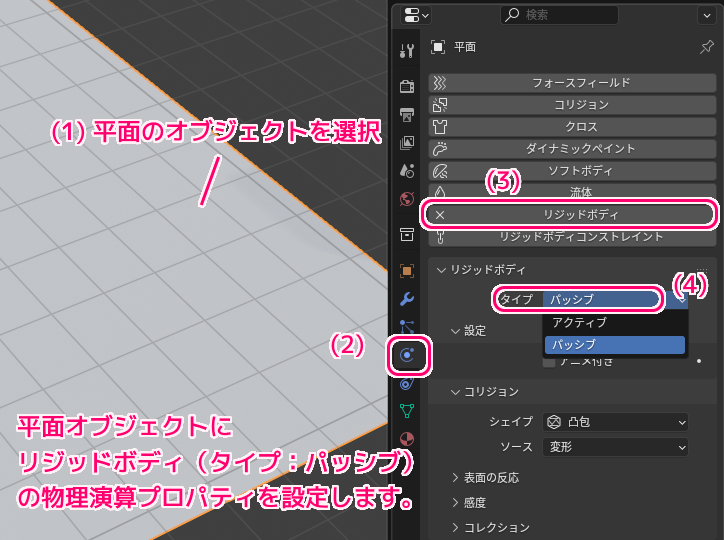Collapse the コリジョン subpanel
The width and height of the screenshot is (724, 540).
coord(455,392)
